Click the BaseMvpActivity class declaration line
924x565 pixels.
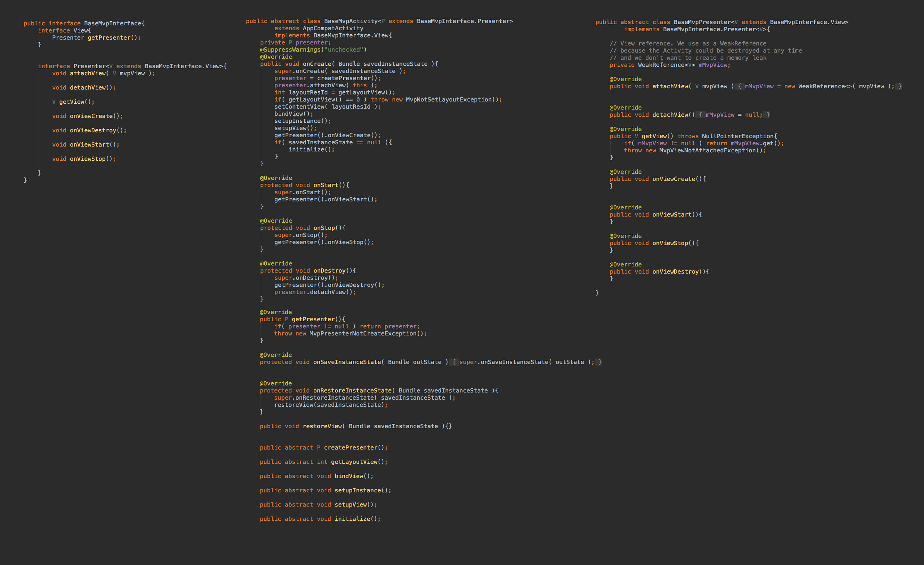point(379,21)
